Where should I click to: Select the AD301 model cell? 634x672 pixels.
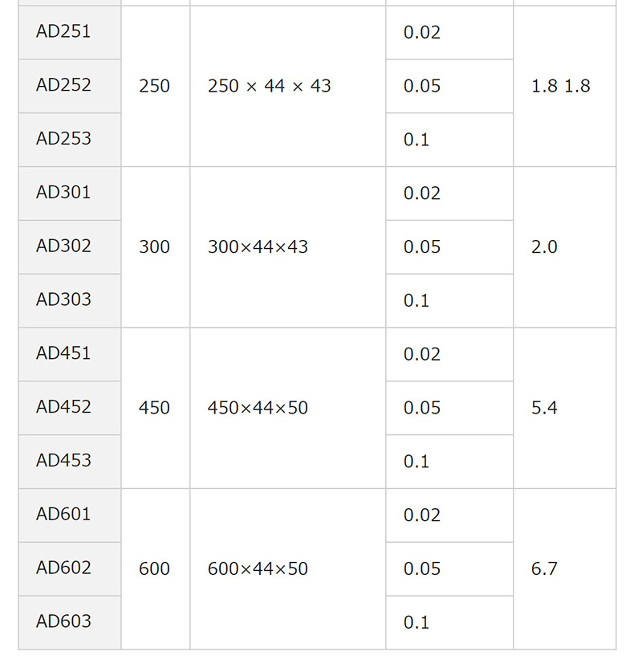click(64, 193)
